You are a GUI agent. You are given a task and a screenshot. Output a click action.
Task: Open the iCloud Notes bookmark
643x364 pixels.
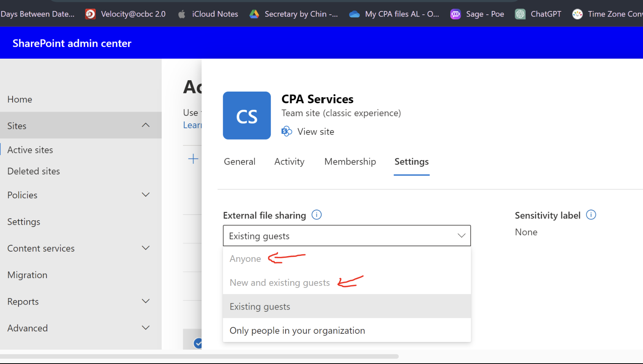tap(215, 14)
